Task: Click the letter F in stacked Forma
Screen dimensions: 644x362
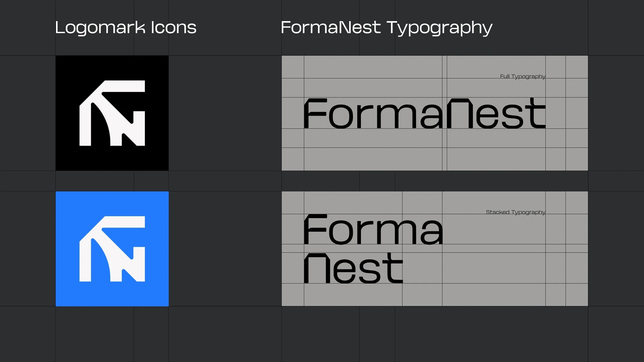Action: [x=315, y=229]
